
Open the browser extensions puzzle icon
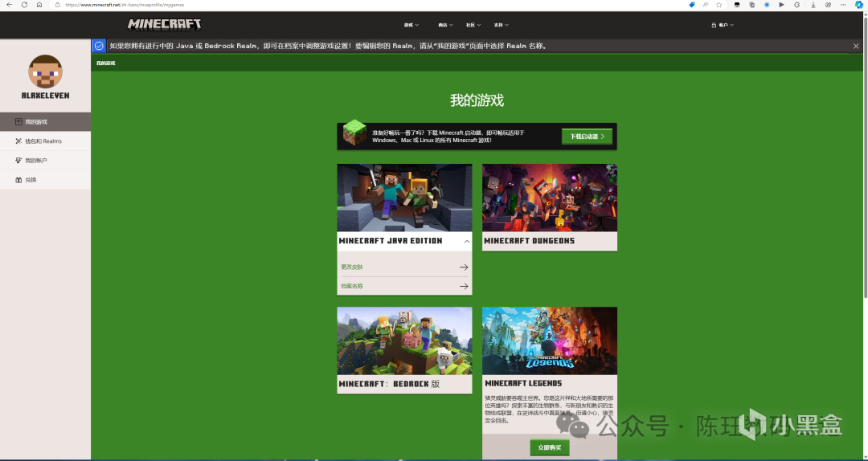click(x=797, y=5)
